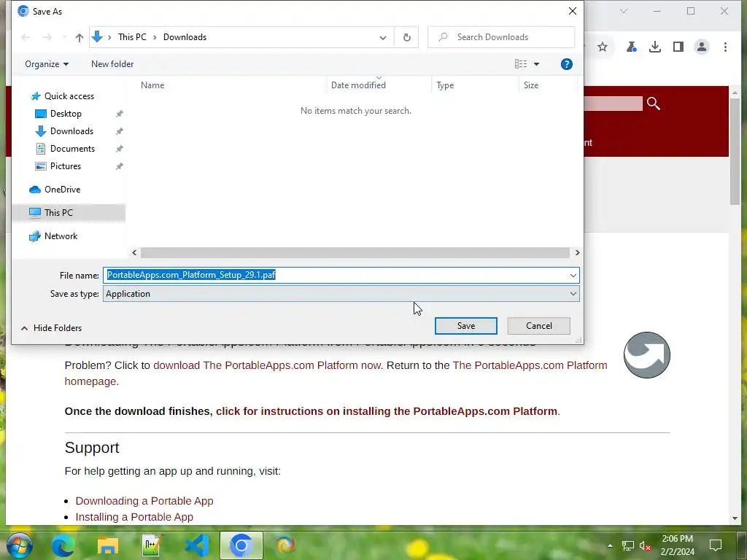Open the notification center icon
The image size is (747, 560).
pyautogui.click(x=715, y=545)
